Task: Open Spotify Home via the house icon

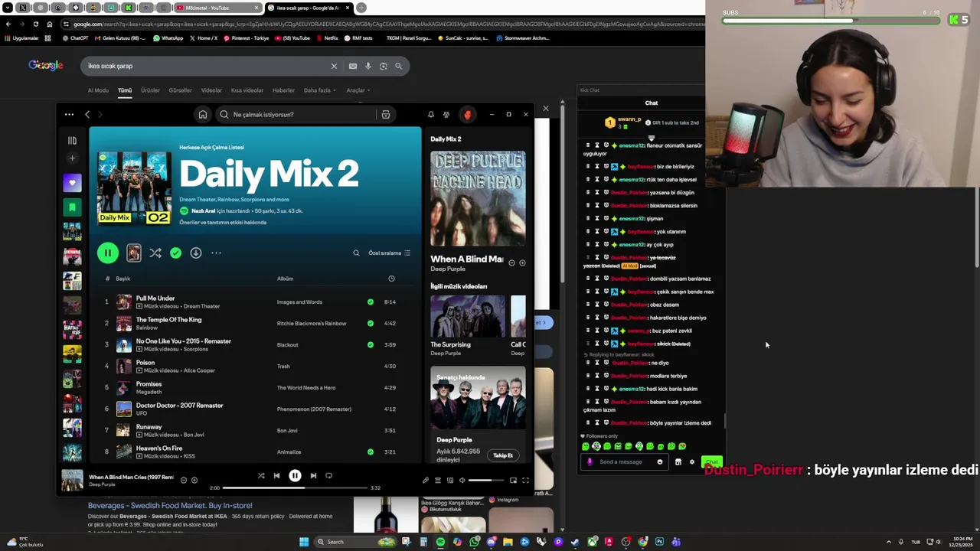Action: click(x=203, y=115)
